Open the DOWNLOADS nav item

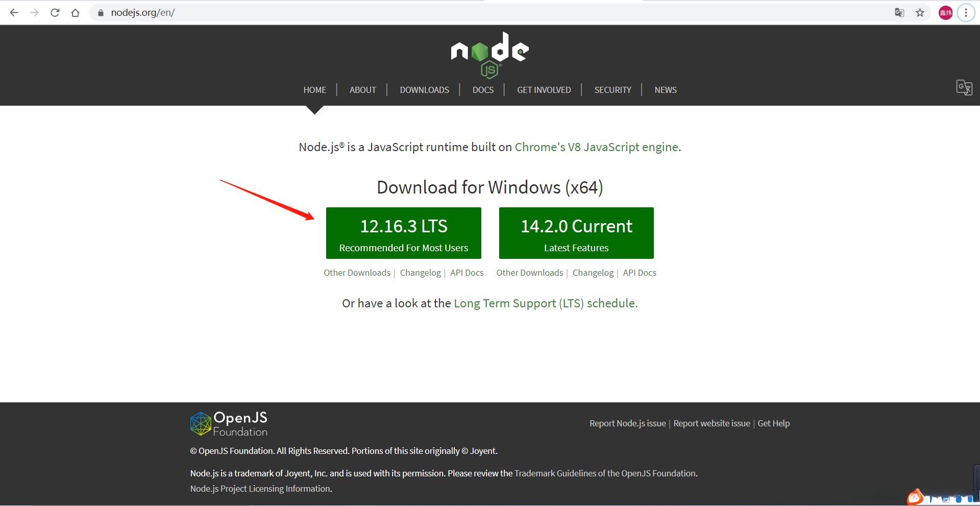pos(425,90)
